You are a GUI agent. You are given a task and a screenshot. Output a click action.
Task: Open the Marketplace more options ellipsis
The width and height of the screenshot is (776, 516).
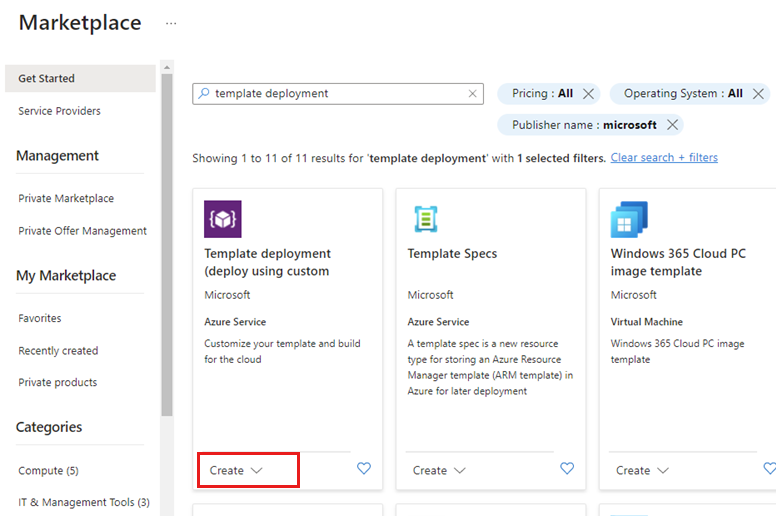[x=171, y=23]
